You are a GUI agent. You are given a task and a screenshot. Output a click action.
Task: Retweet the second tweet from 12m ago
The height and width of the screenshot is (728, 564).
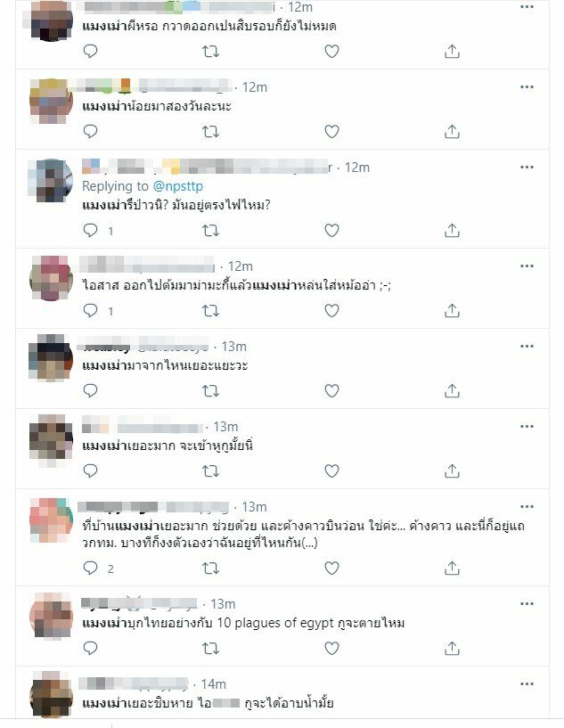[211, 131]
